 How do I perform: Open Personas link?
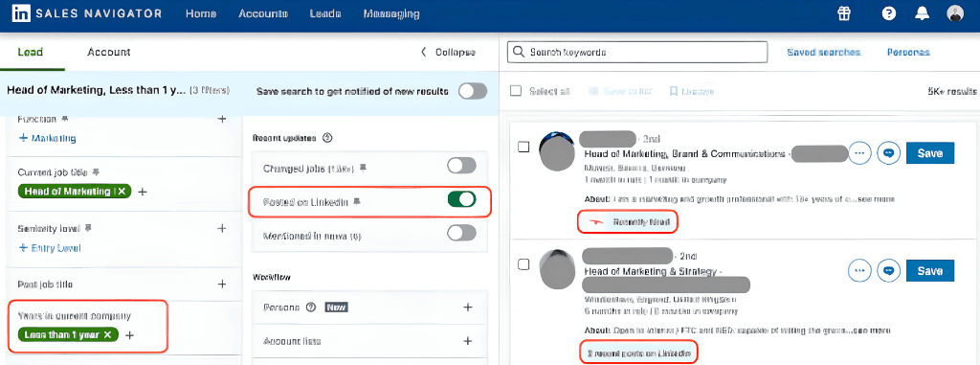coord(908,53)
